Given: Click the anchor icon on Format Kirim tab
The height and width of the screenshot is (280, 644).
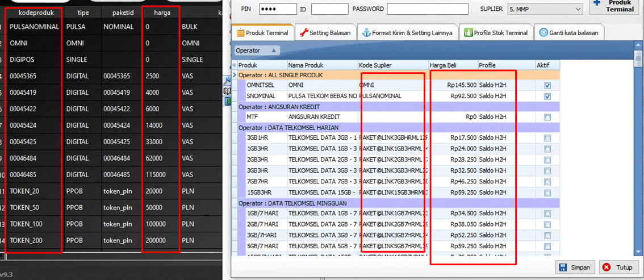Looking at the screenshot, I should (x=366, y=33).
